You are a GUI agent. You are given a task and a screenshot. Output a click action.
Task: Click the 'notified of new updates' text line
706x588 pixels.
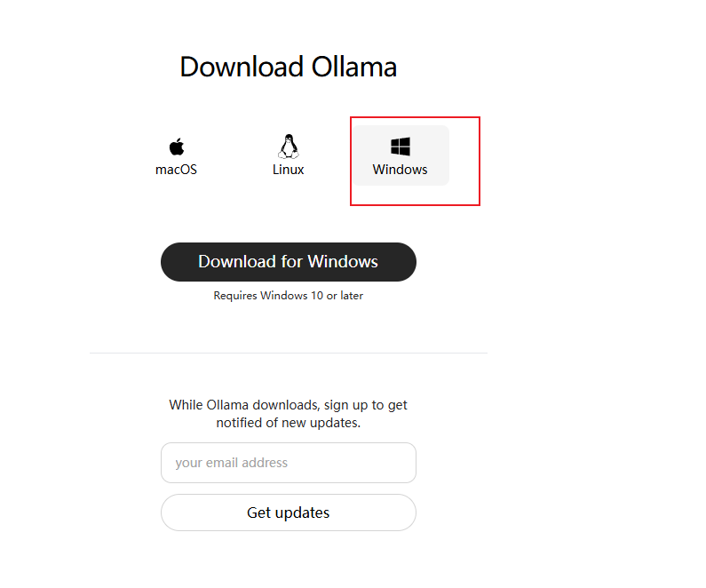[x=288, y=423]
